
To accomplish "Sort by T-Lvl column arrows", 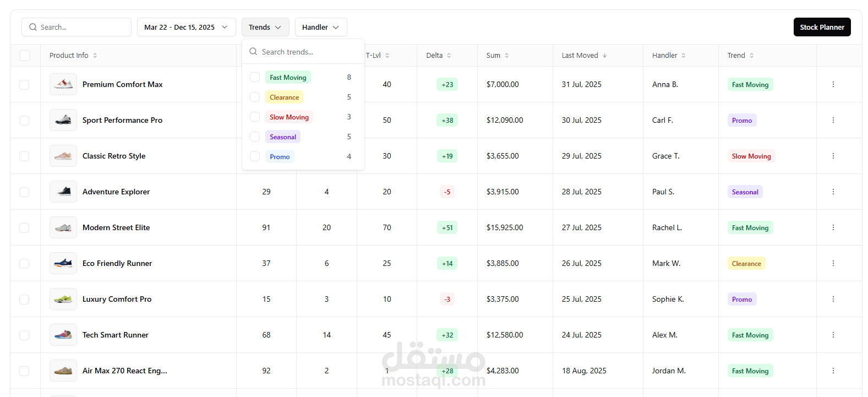I will pos(387,56).
